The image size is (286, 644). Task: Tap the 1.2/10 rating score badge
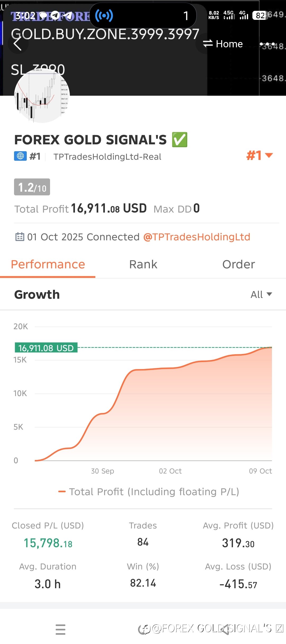click(32, 187)
